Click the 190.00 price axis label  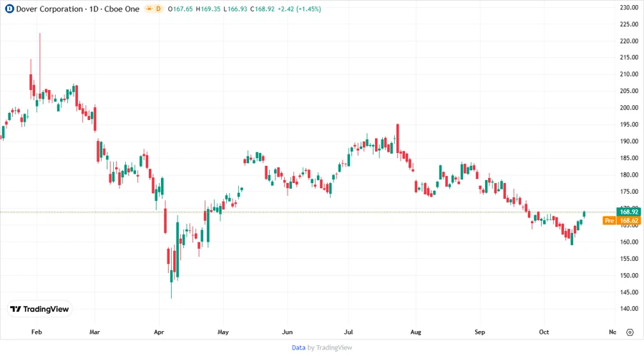(x=629, y=142)
